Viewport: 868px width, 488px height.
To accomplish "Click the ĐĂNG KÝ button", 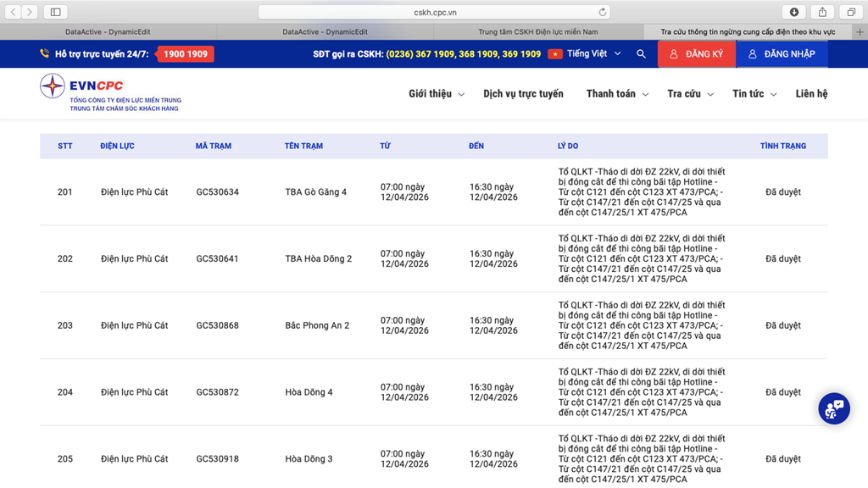I will click(696, 54).
